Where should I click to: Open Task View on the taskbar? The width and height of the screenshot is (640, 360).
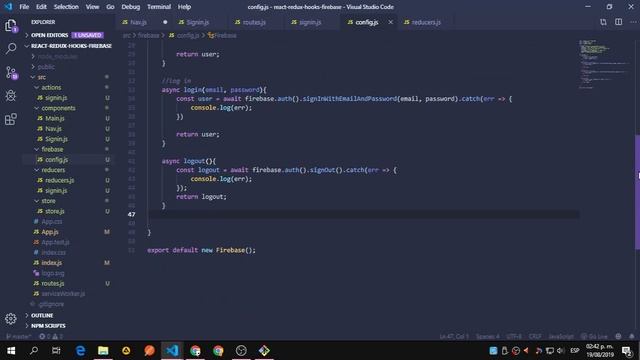point(56,351)
